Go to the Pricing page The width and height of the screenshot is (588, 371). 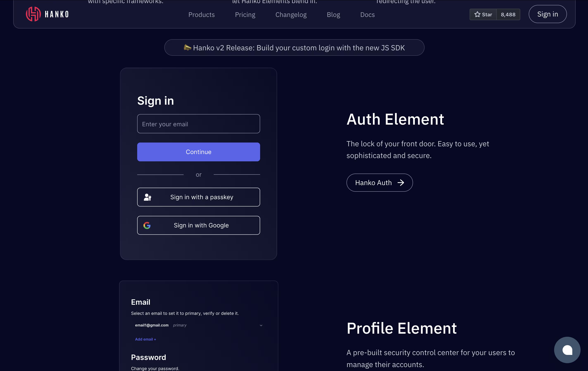click(245, 15)
